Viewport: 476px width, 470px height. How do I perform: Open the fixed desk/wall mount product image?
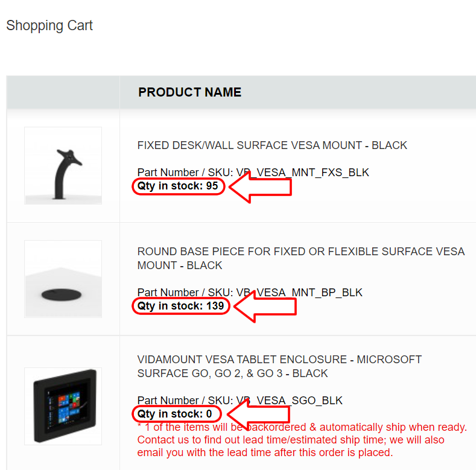point(63,165)
